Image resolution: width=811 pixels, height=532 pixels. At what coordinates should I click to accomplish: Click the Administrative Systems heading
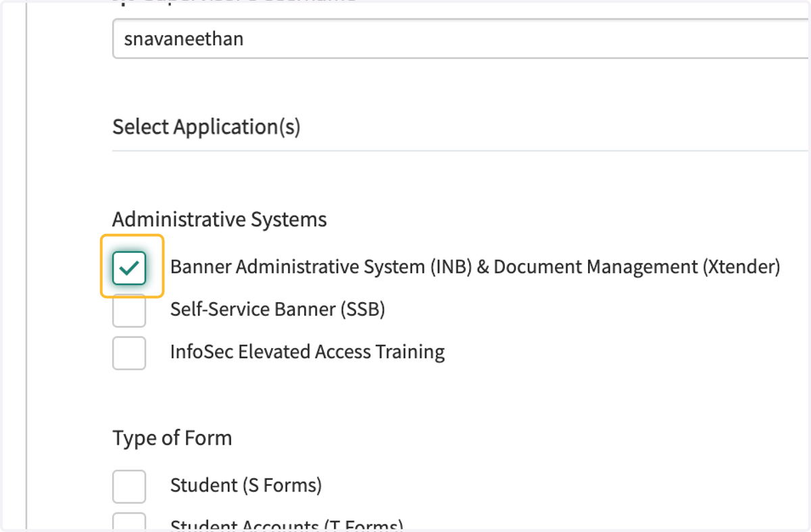(x=220, y=220)
